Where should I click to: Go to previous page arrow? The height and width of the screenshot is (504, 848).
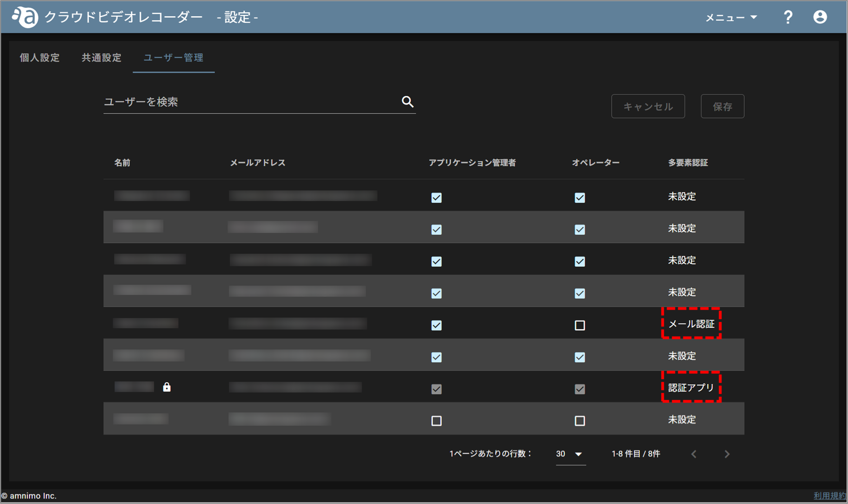click(x=694, y=454)
